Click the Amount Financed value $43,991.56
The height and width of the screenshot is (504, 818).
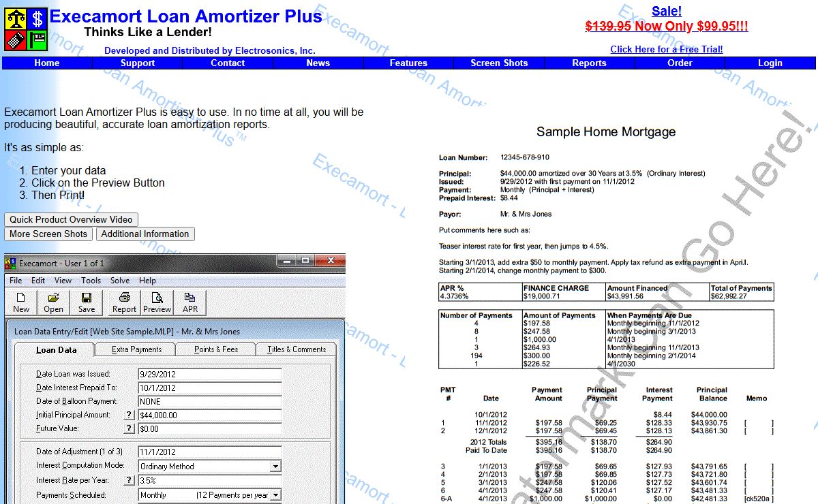(626, 296)
